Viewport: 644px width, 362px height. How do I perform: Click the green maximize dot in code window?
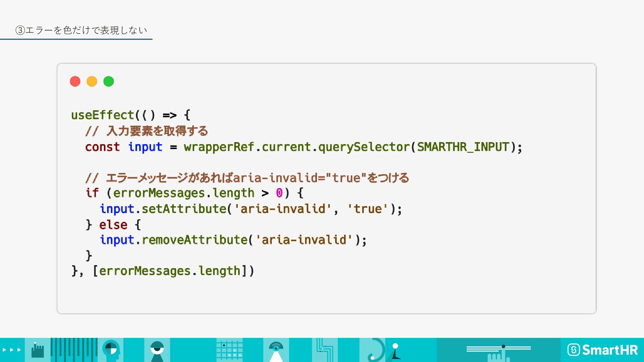(109, 81)
